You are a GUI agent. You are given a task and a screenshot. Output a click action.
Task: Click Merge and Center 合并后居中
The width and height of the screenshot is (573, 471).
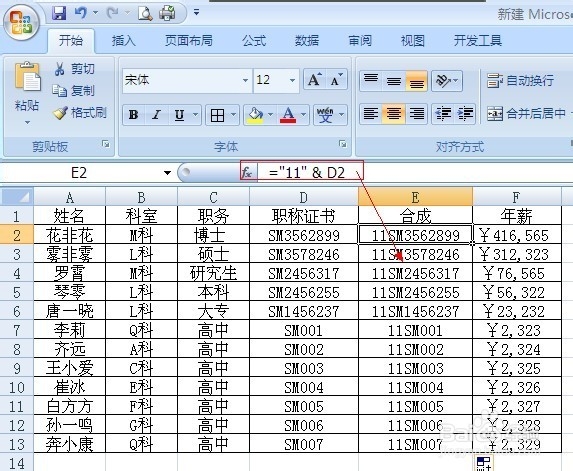pos(526,114)
